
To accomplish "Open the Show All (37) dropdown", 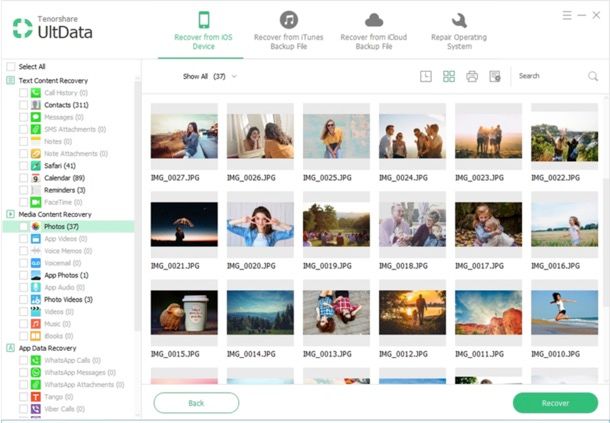I will pyautogui.click(x=210, y=76).
